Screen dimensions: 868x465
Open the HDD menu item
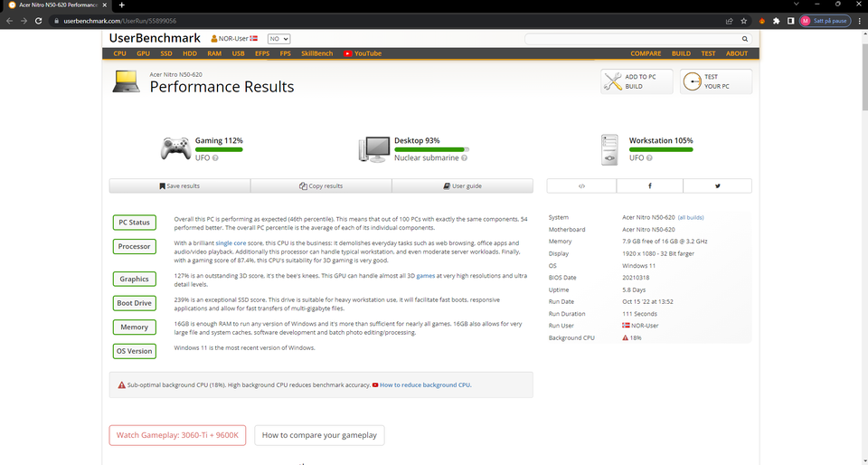(x=190, y=53)
